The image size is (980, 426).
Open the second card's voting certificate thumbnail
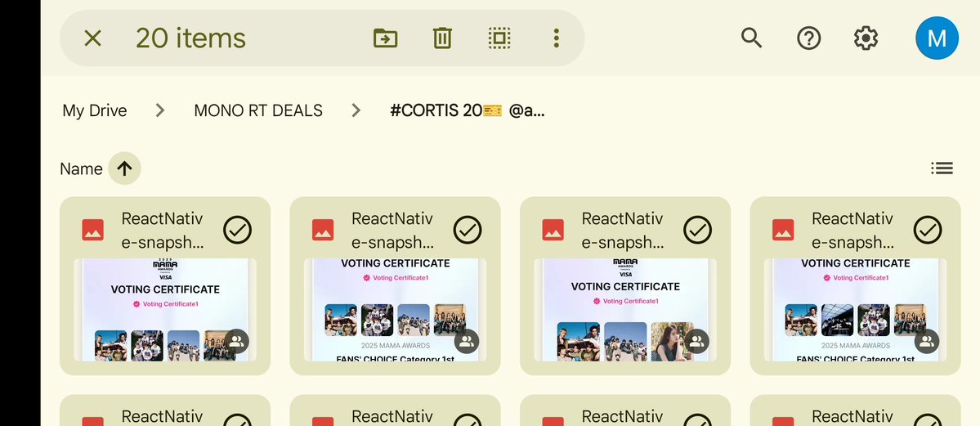coord(395,310)
